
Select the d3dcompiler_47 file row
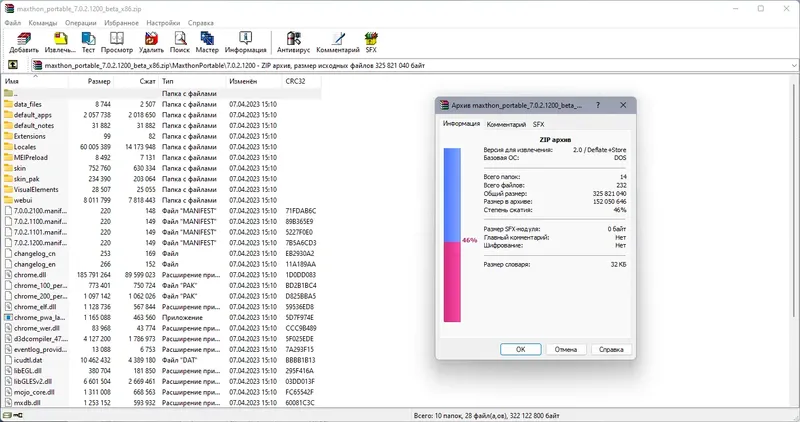tap(161, 339)
